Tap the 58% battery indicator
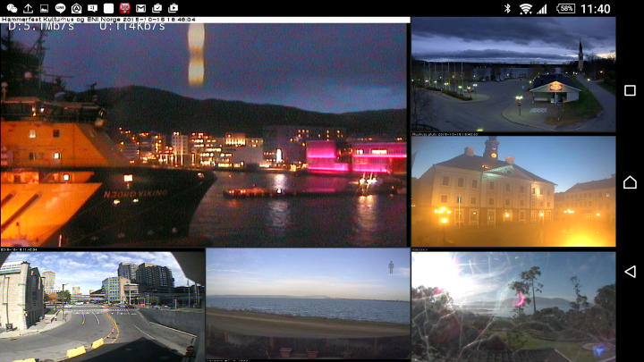Screen dimensions: 644x362 (x=565, y=8)
